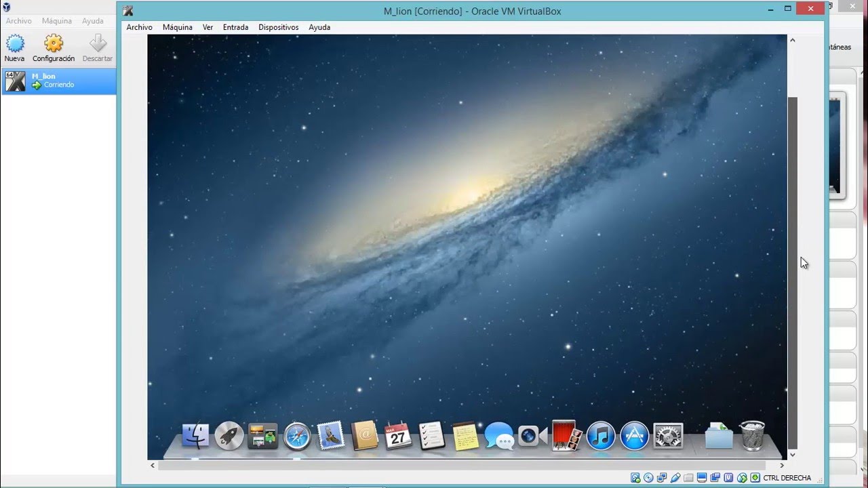The width and height of the screenshot is (868, 488).
Task: Open the Entrada menu
Action: point(235,27)
